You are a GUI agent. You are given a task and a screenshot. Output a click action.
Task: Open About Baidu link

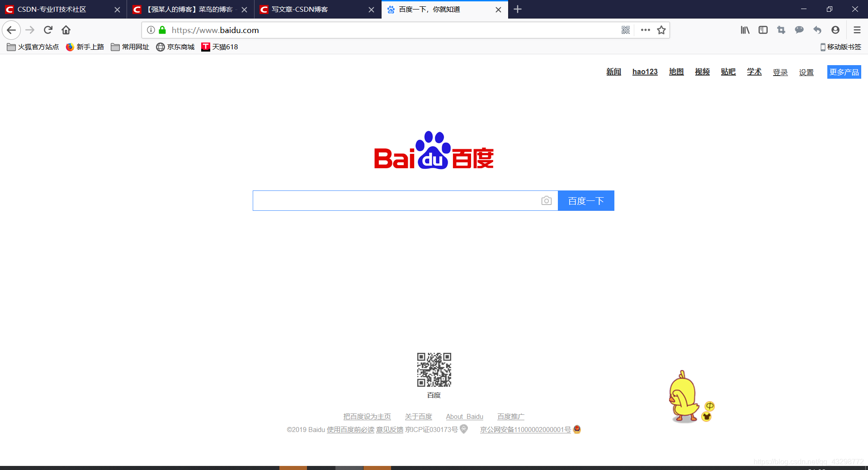(x=464, y=417)
